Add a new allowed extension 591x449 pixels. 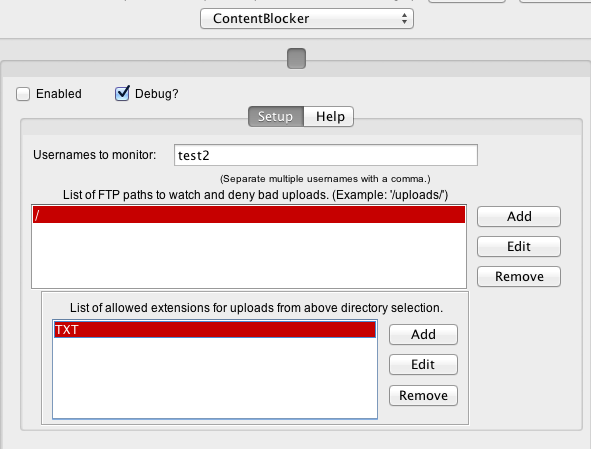(x=423, y=334)
